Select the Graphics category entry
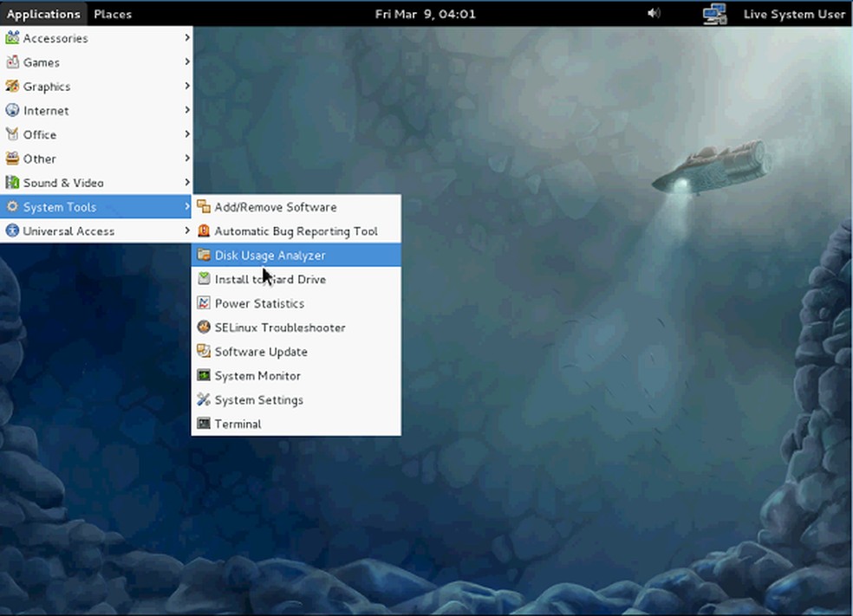The image size is (853, 616). click(46, 87)
